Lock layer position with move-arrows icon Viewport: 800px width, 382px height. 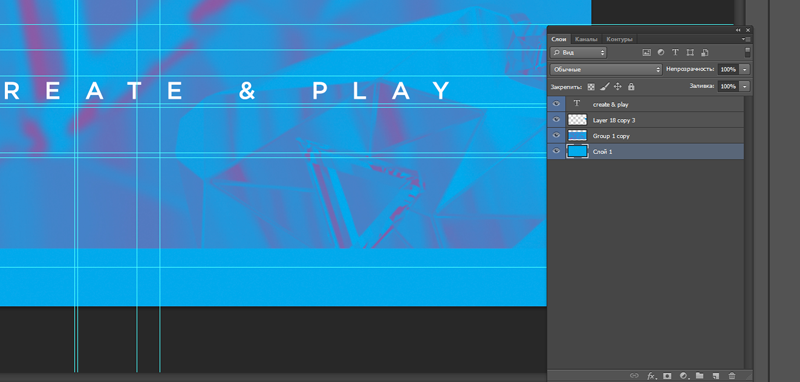[617, 87]
